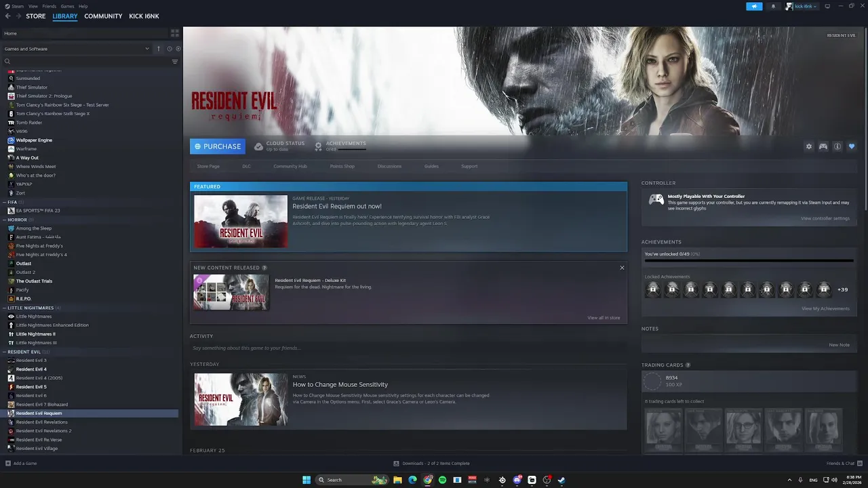
Task: Open game info icon
Action: [x=837, y=146]
